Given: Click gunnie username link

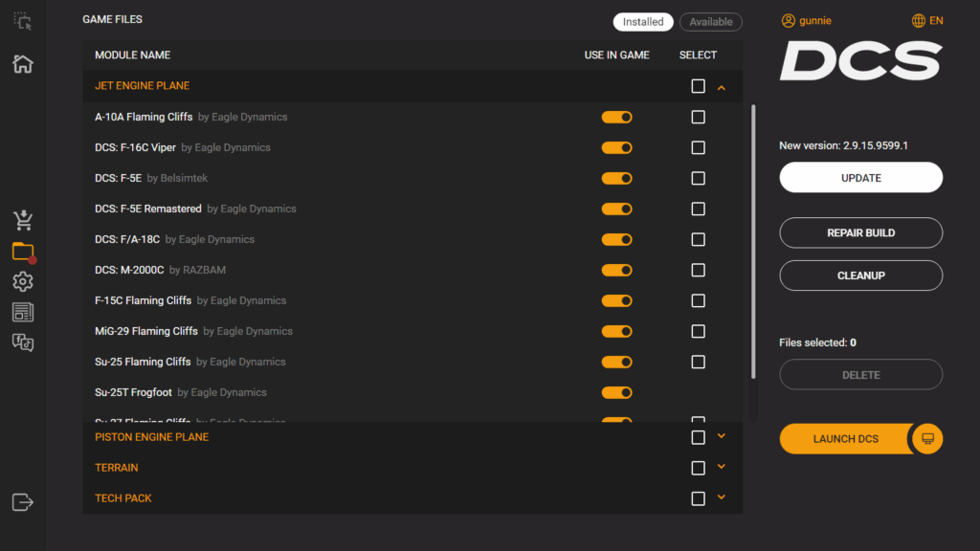Looking at the screenshot, I should pos(815,21).
